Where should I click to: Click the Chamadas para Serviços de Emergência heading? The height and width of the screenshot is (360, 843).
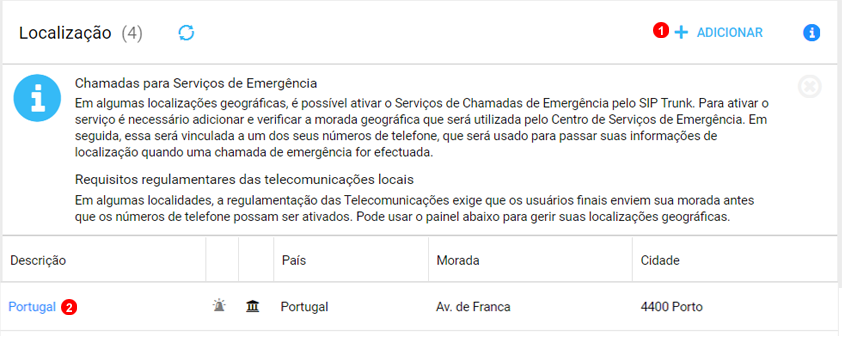point(196,84)
